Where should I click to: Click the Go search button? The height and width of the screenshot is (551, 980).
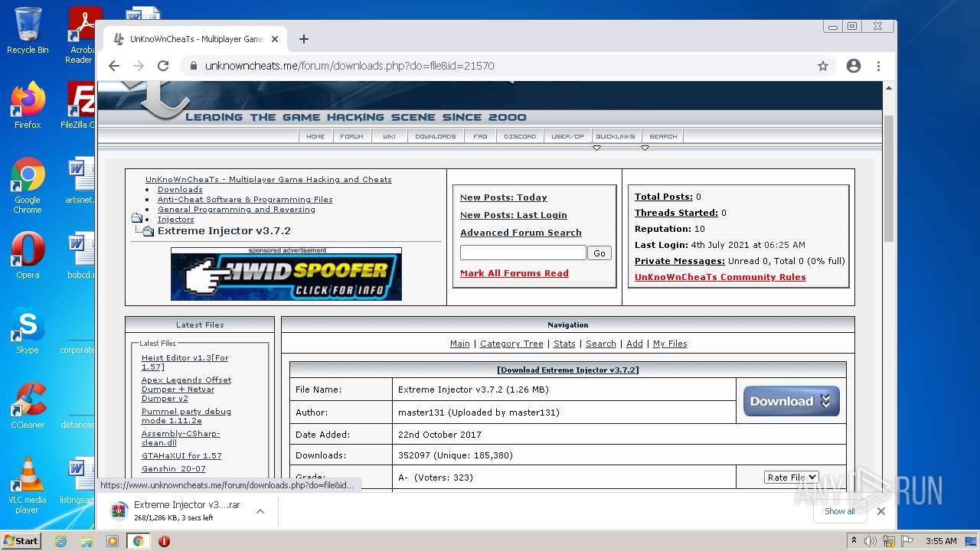599,253
